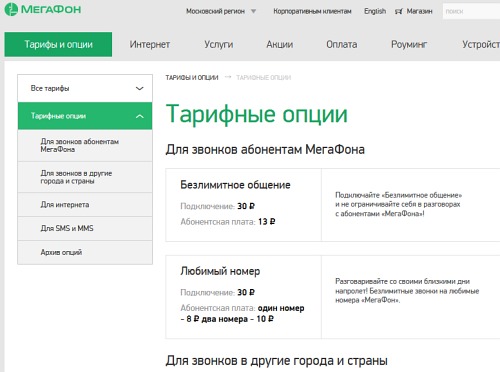
Task: Click the Любимый номер description text
Action: click(x=407, y=291)
